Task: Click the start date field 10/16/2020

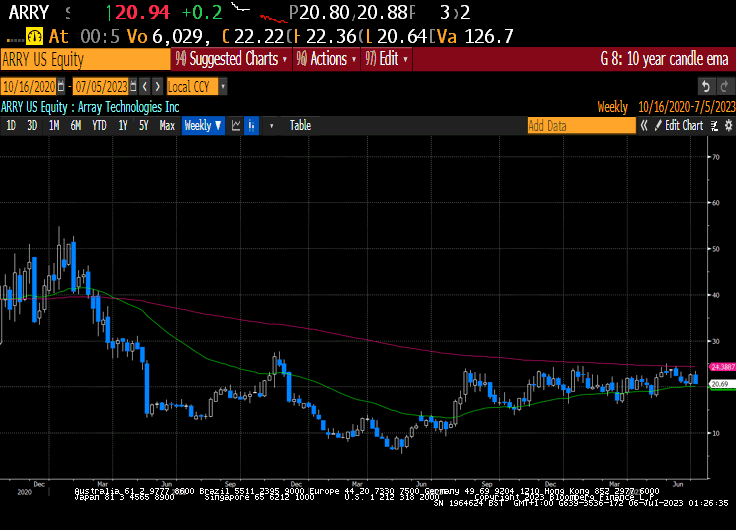Action: 29,87
